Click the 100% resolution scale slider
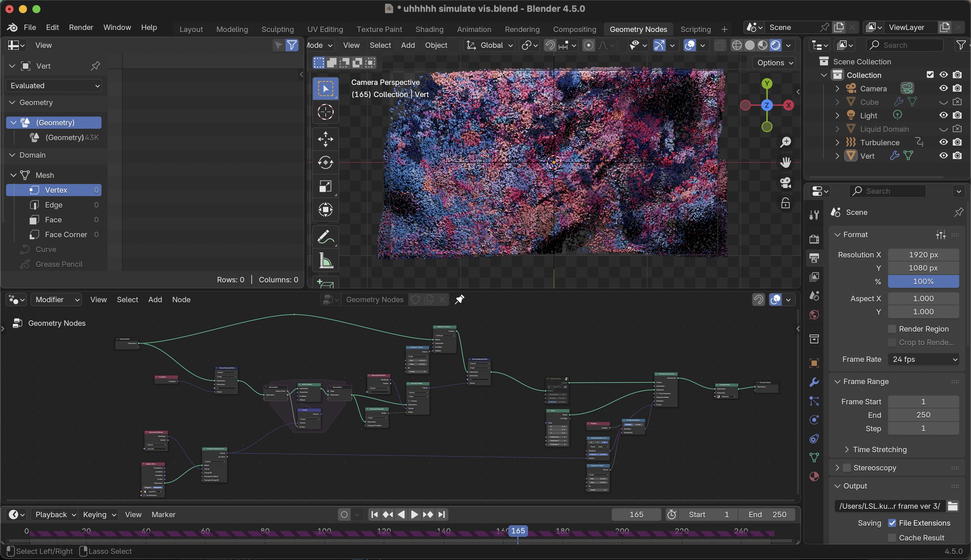Screen dimensions: 971x560 922,282
